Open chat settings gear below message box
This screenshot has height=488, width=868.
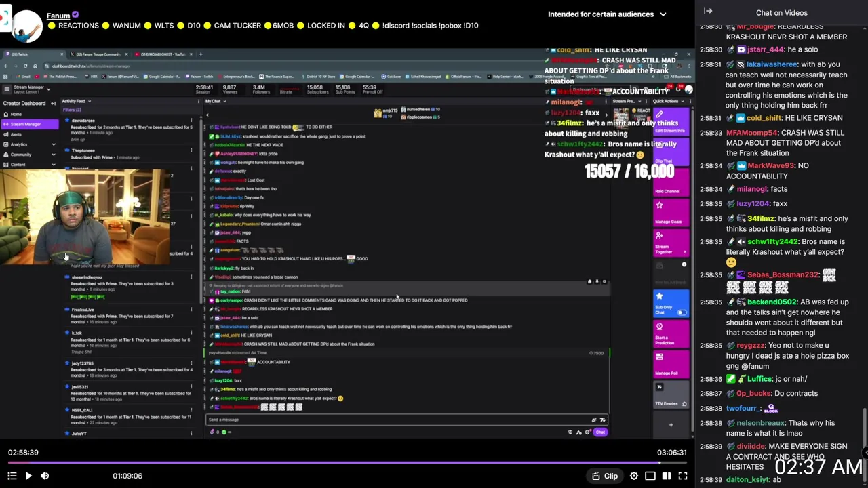click(x=587, y=432)
